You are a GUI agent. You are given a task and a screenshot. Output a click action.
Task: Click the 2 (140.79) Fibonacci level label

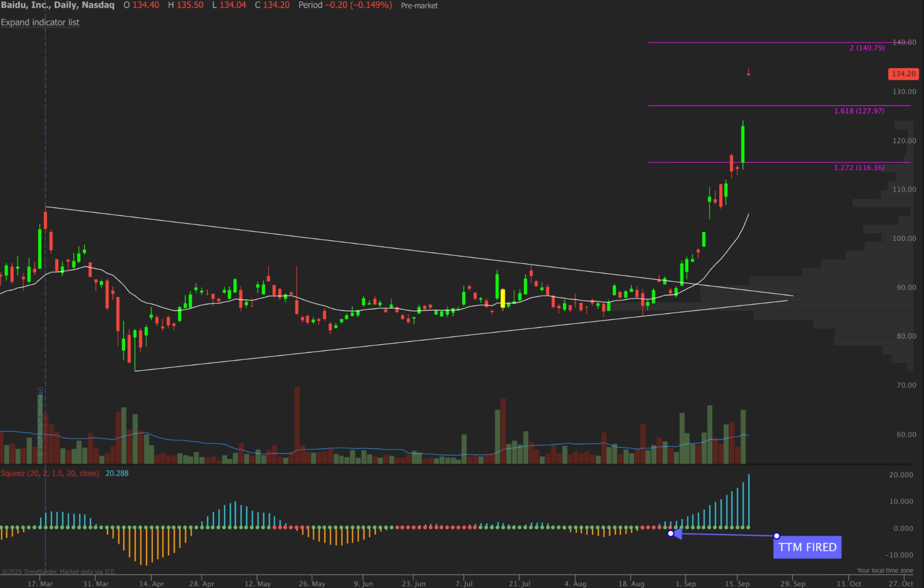click(867, 48)
